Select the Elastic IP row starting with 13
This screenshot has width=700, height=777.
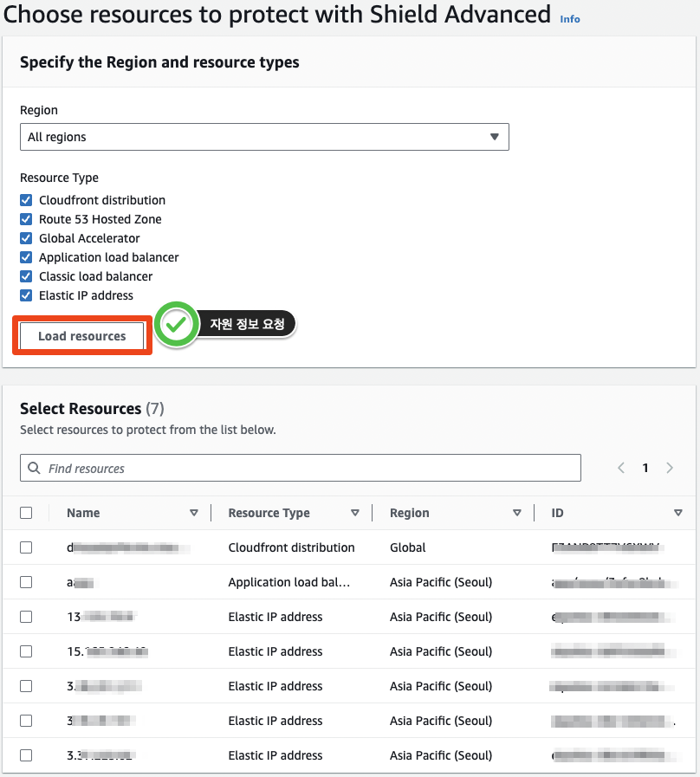(x=26, y=617)
